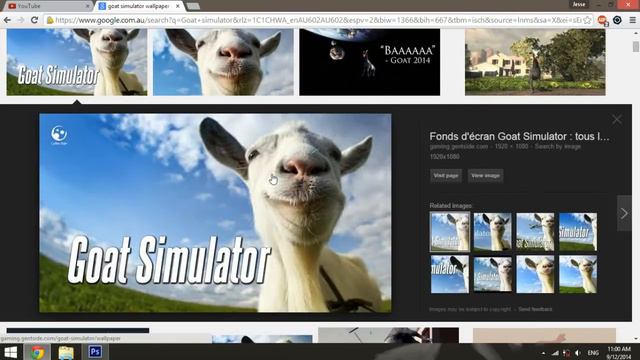Screen dimensions: 640x360
Task: Close the YouTube tab
Action: 87,6
